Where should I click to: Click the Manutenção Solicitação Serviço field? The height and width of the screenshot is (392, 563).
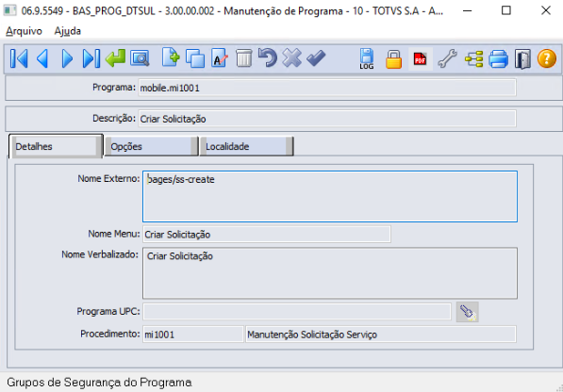coord(381,335)
